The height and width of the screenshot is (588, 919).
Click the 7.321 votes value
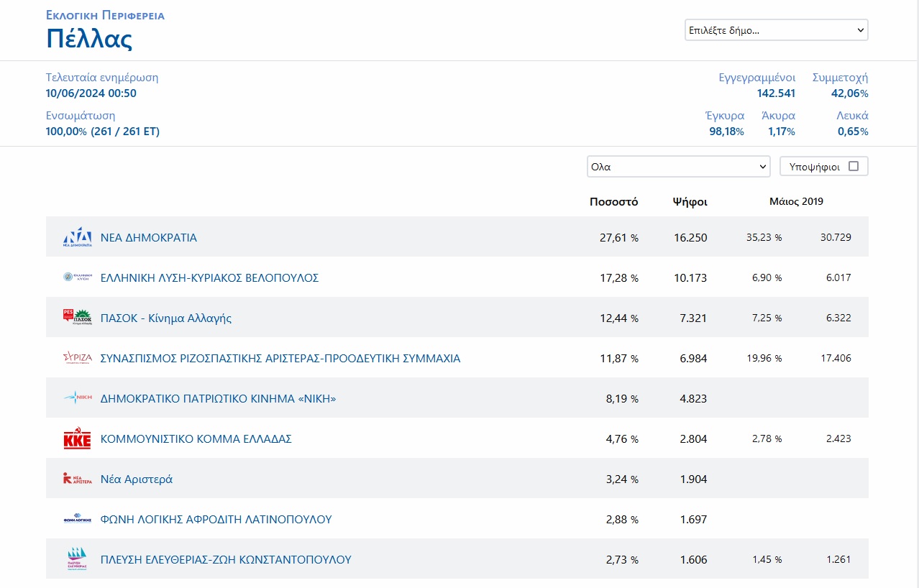pos(693,318)
